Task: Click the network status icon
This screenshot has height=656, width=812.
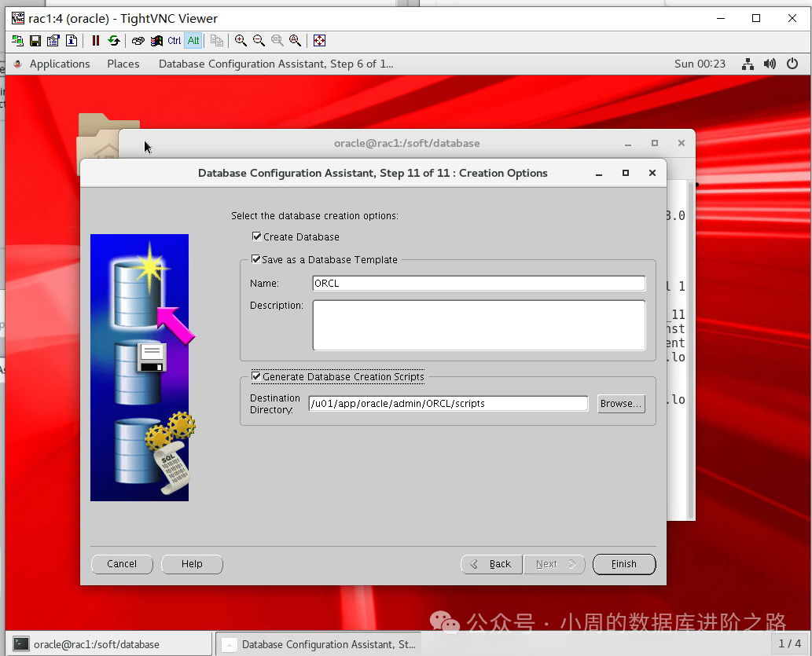Action: coord(748,64)
